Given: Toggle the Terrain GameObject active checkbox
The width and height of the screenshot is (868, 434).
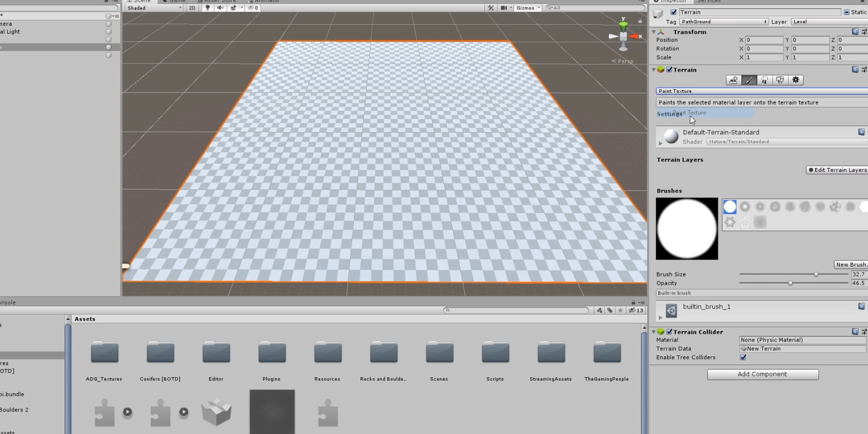Looking at the screenshot, I should 673,12.
